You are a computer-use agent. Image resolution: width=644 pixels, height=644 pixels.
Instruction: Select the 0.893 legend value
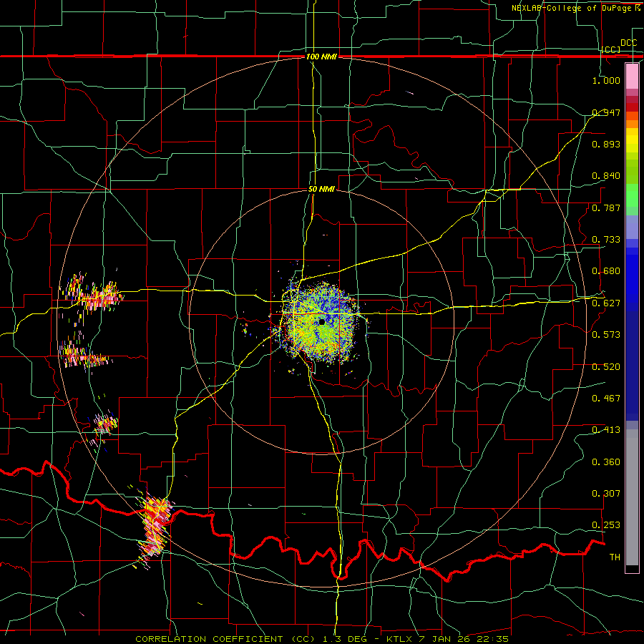606,144
